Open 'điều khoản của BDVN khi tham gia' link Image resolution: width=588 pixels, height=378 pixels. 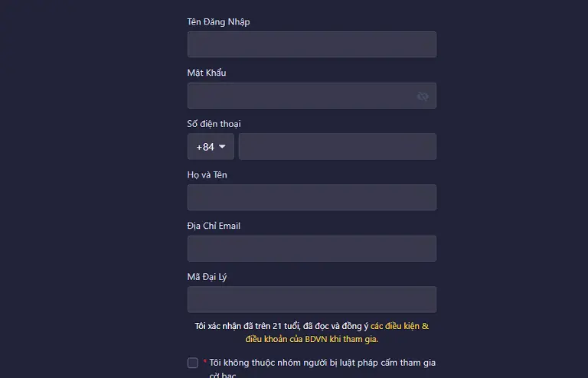312,339
